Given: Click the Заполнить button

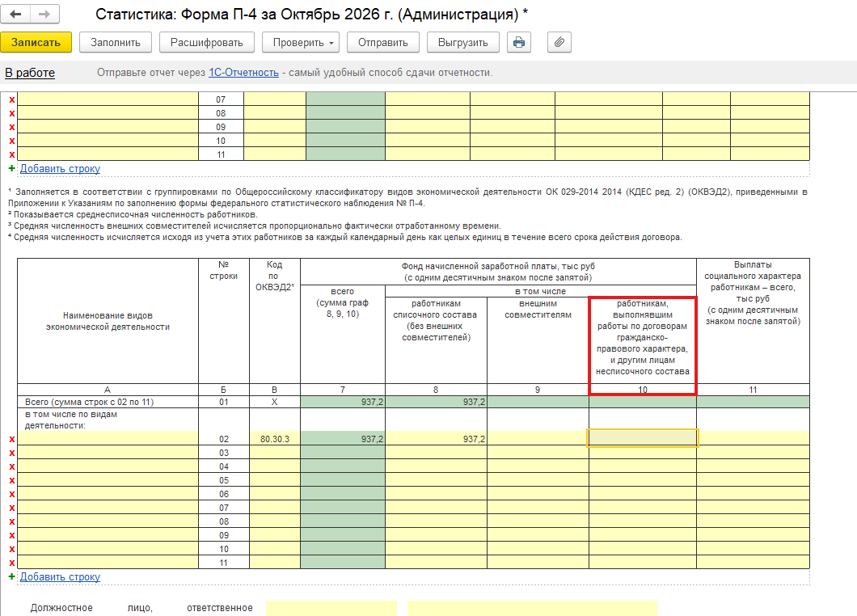Looking at the screenshot, I should (x=116, y=42).
